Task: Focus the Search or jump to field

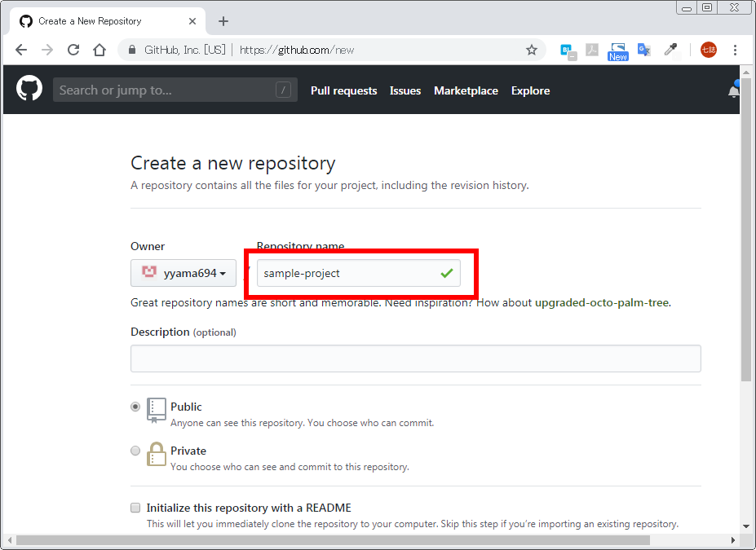Action: pyautogui.click(x=175, y=90)
